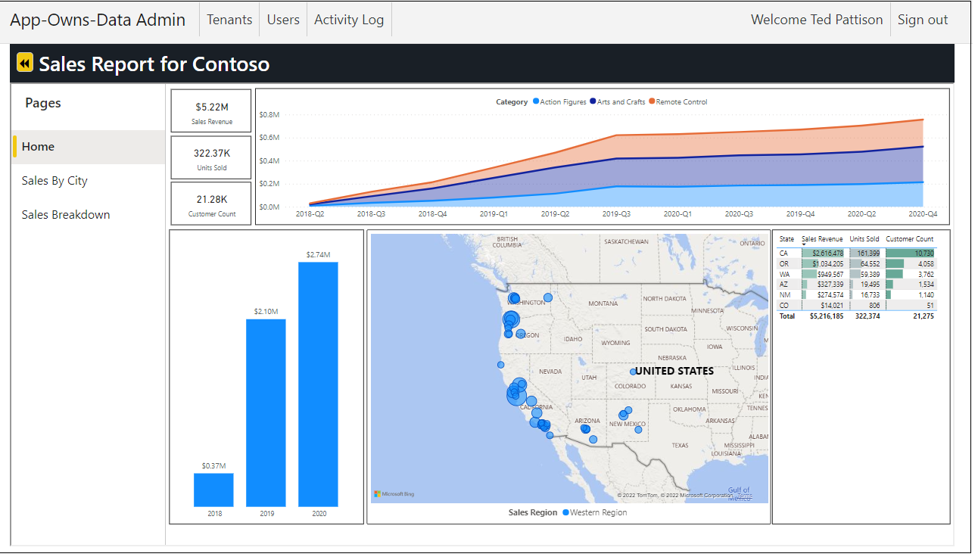The image size is (978, 560).
Task: Click the yellow back arrow icon beside Sales Report
Action: click(25, 63)
